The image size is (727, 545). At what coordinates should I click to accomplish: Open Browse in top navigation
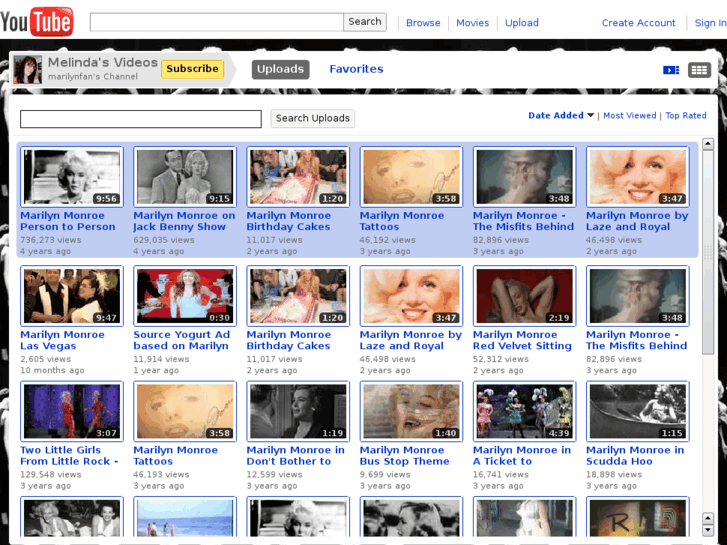[x=423, y=23]
